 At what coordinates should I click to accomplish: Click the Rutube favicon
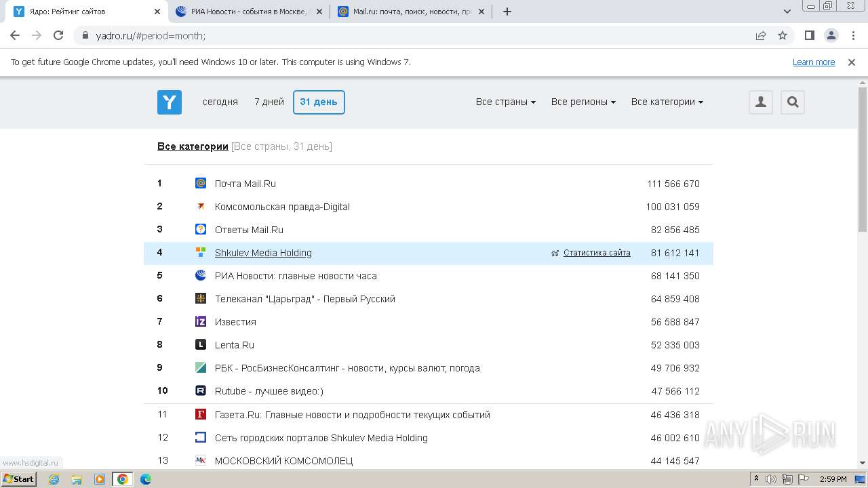(201, 390)
